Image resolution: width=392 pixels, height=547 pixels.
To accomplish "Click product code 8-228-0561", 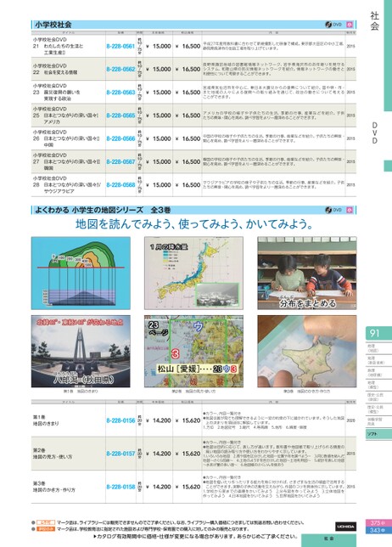I will tap(120, 46).
